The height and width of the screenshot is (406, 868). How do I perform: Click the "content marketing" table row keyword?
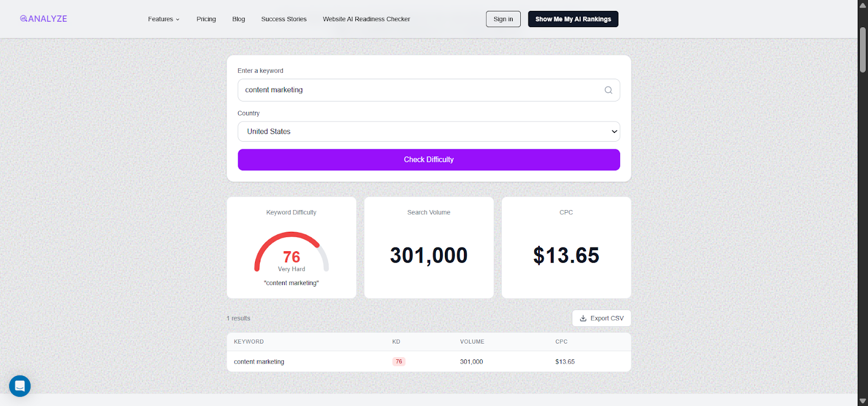click(259, 361)
